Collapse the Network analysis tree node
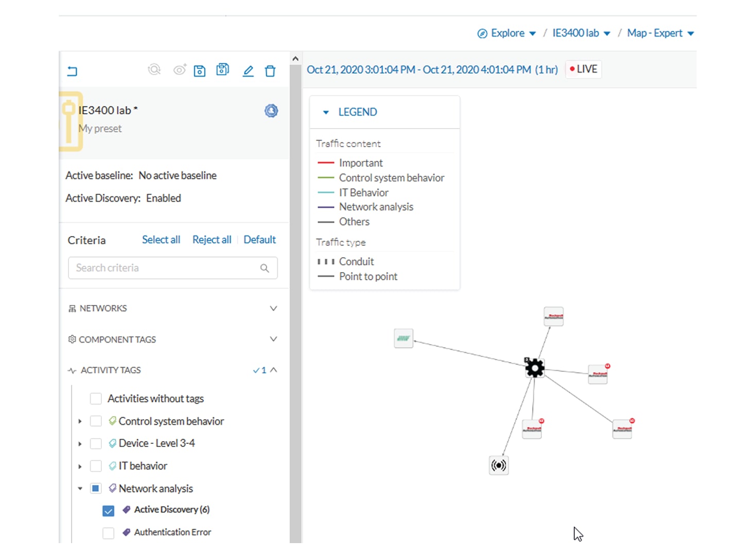This screenshot has width=756, height=557. coord(80,489)
